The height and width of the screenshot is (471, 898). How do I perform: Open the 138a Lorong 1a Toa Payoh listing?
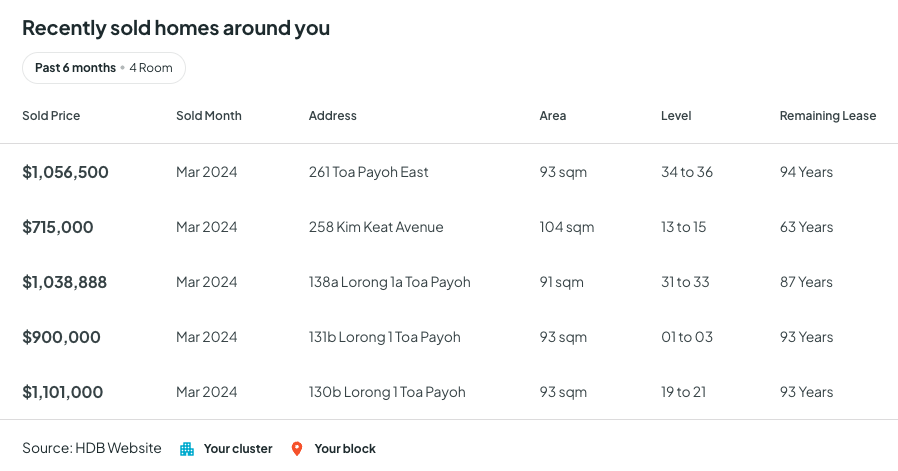click(390, 282)
